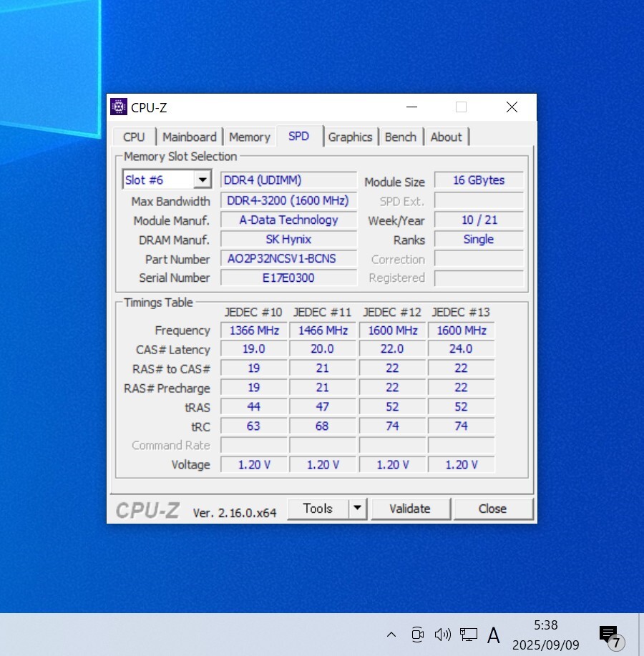The height and width of the screenshot is (656, 644).
Task: Click the JEDEC #10 RAS# to CAS# value
Action: [x=254, y=368]
